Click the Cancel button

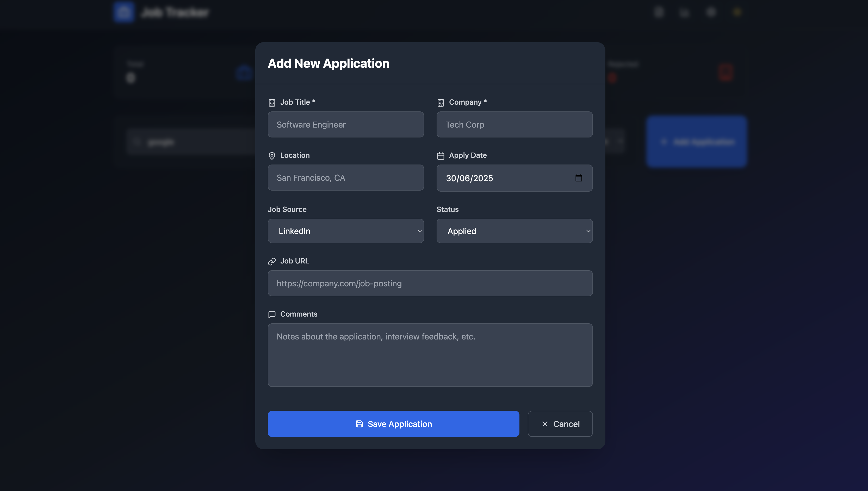[560, 424]
